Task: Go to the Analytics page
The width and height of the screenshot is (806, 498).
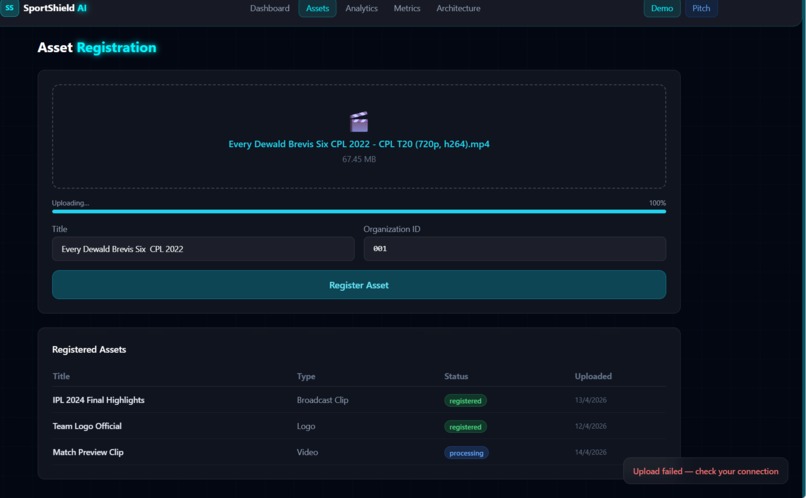Action: (361, 8)
